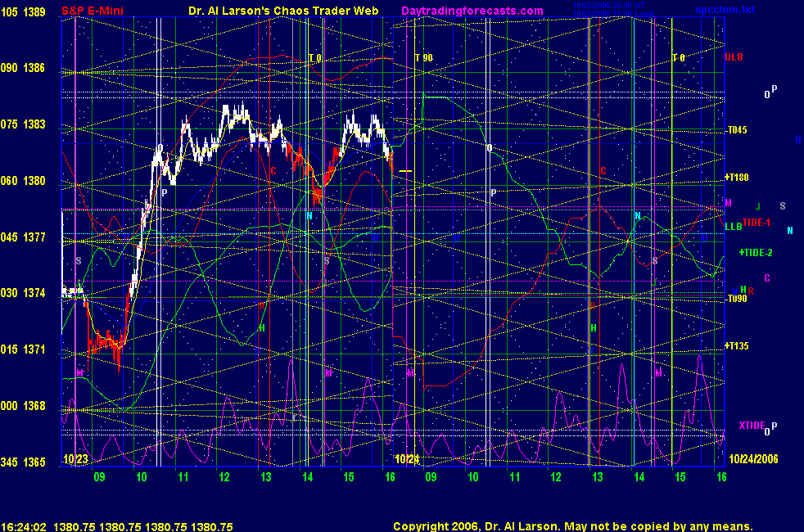Click the "10/23/2006 20:30 UT" timestamp
Viewport: 804px width, 532px height.
coord(608,6)
